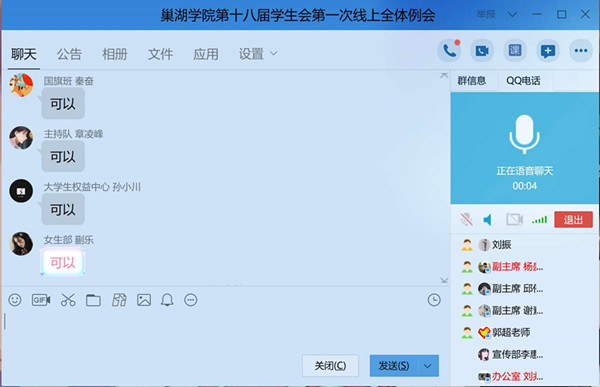600x387 pixels.
Task: Open message history clock icon
Action: tap(434, 300)
